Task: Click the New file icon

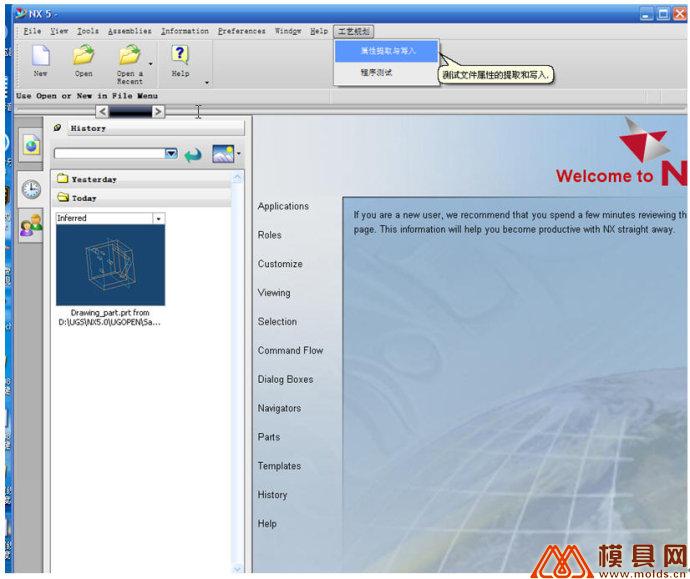Action: (40, 56)
